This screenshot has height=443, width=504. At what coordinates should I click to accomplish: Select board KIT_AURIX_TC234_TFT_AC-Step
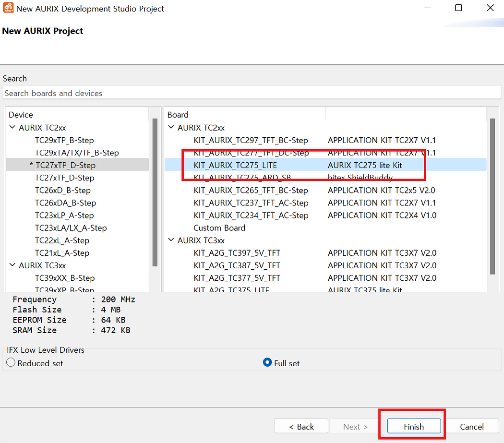pos(251,216)
